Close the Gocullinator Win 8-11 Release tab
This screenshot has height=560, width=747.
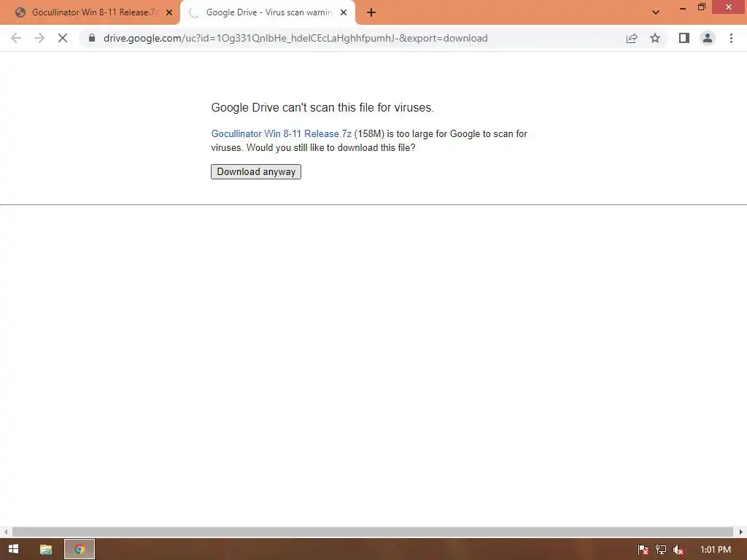pyautogui.click(x=169, y=12)
